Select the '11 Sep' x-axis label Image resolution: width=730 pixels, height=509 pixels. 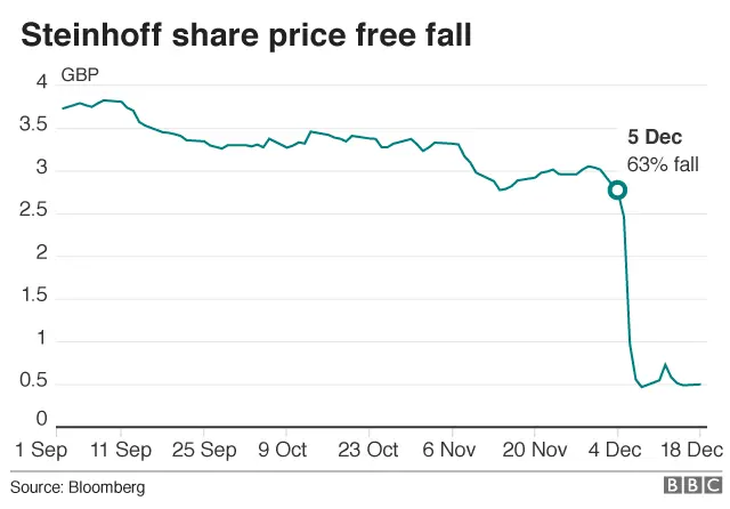coord(121,447)
